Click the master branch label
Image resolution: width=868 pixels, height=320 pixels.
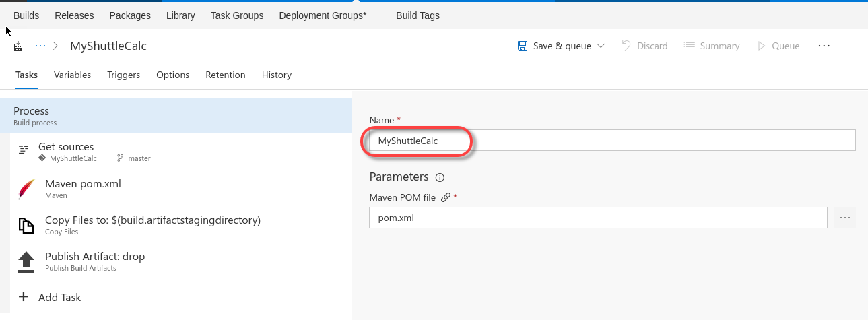(x=139, y=158)
